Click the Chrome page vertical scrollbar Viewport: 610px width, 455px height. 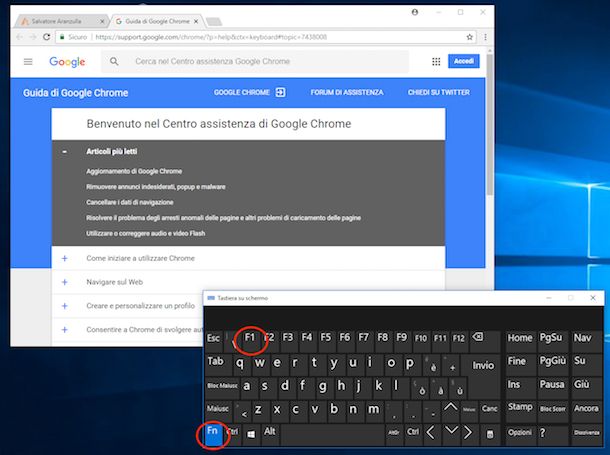pos(490,124)
